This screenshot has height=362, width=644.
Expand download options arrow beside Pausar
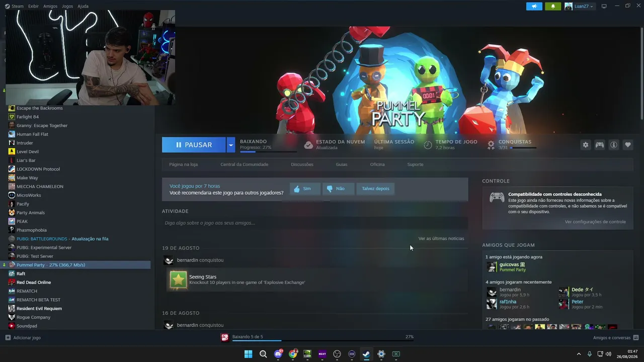pyautogui.click(x=230, y=145)
